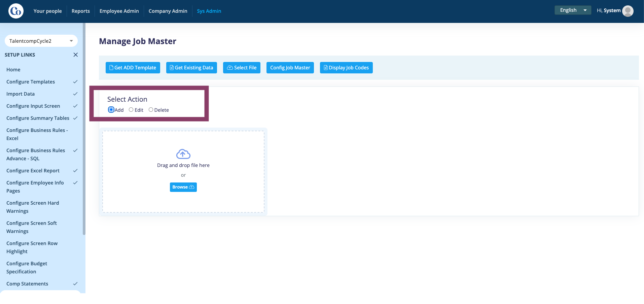The width and height of the screenshot is (644, 304).
Task: Open Your people menu
Action: [x=47, y=11]
